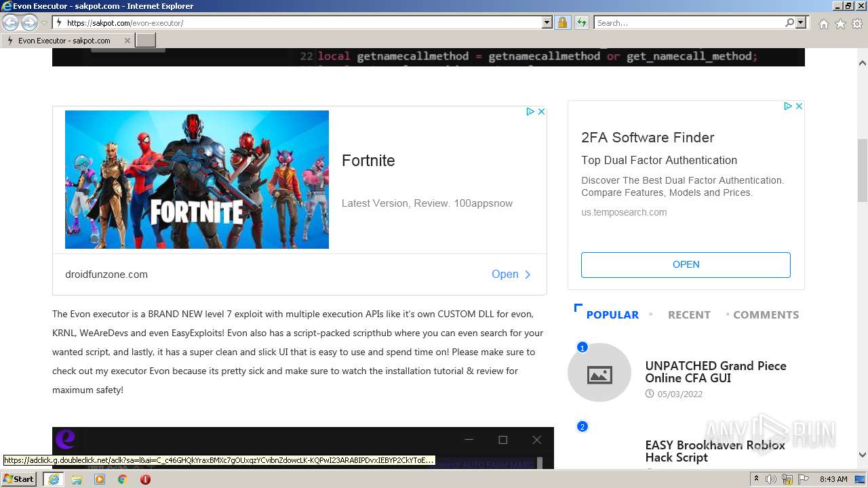Open the Chrome taskbar icon
868x488 pixels.
[x=123, y=479]
